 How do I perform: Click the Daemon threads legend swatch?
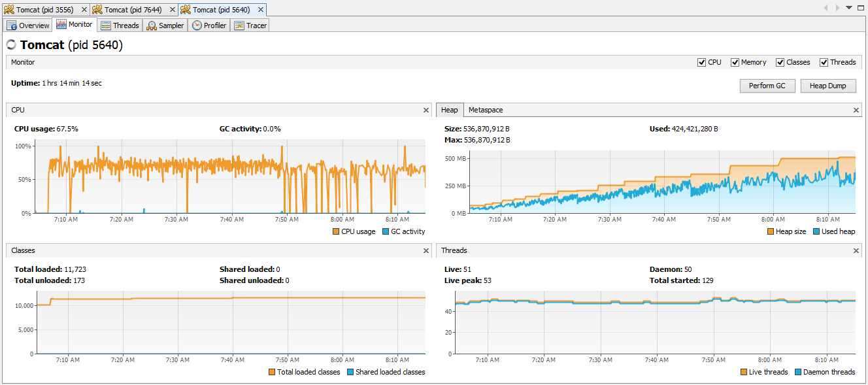point(798,372)
